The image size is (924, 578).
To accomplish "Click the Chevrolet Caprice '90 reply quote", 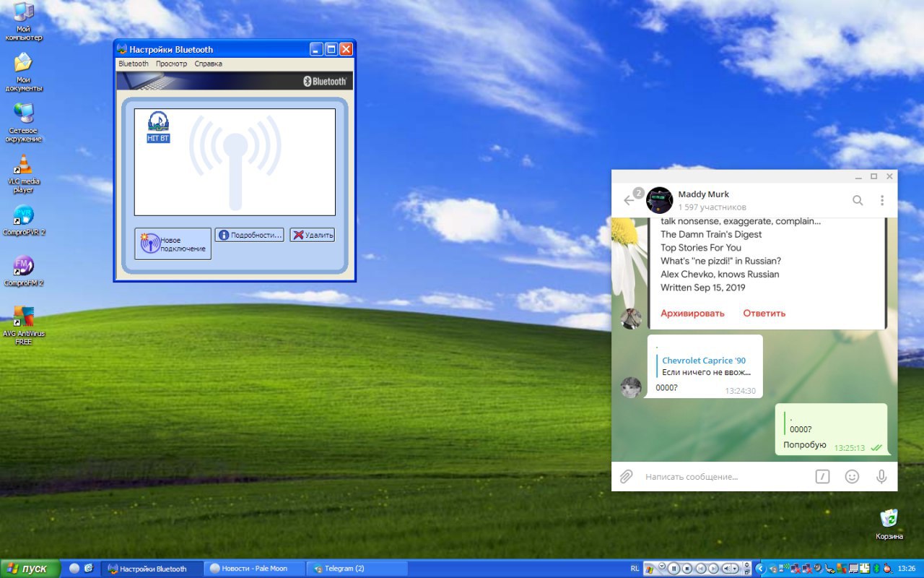I will tap(705, 366).
